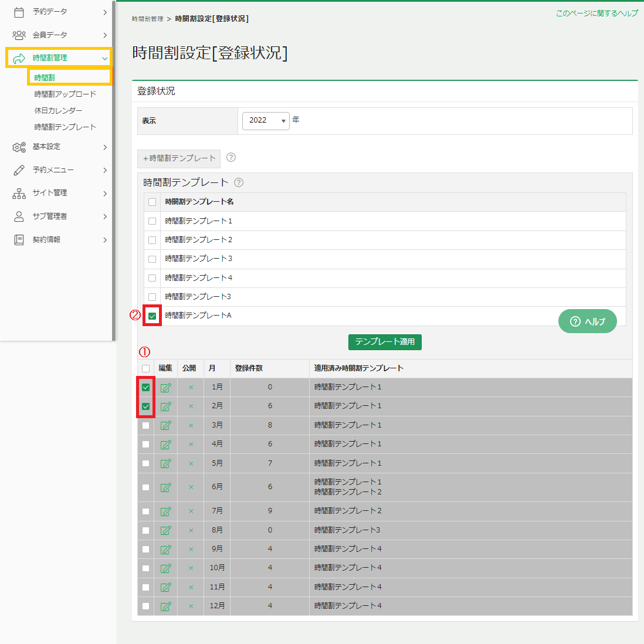Screen dimensions: 644x644
Task: Click the arrow icon beside 時間割管理
Action: pos(19,59)
